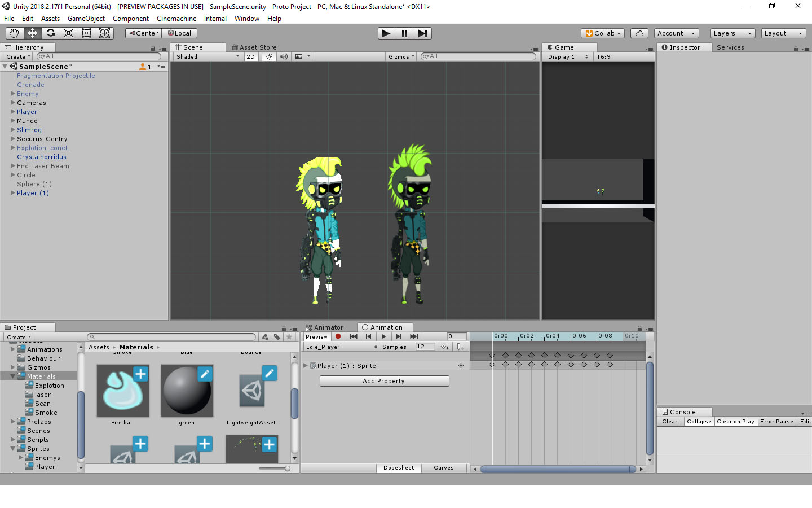Image resolution: width=812 pixels, height=508 pixels.
Task: Toggle animation Preview mode
Action: pos(317,336)
